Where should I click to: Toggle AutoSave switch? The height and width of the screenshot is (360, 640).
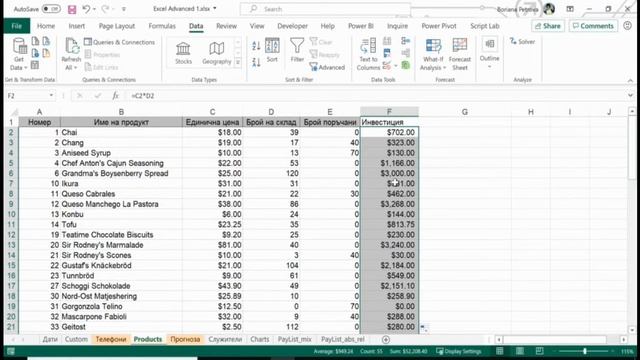click(51, 9)
